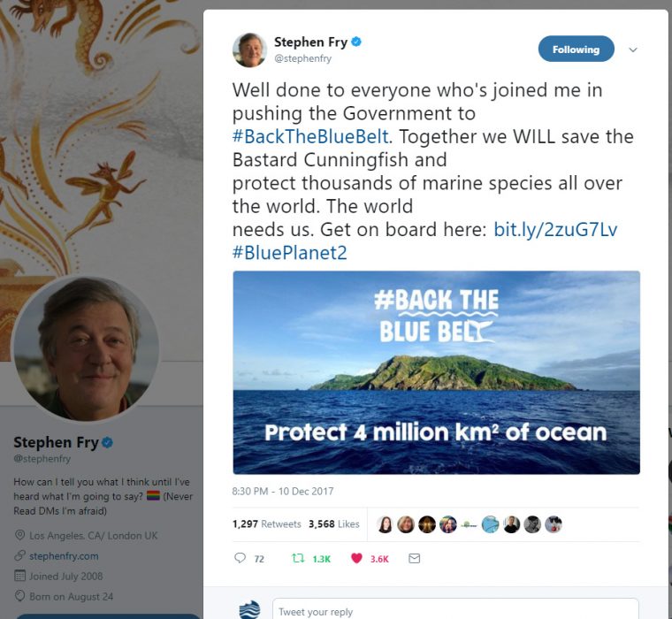Open the #BluePlanet2 hashtag link
The image size is (672, 619).
pos(290,253)
